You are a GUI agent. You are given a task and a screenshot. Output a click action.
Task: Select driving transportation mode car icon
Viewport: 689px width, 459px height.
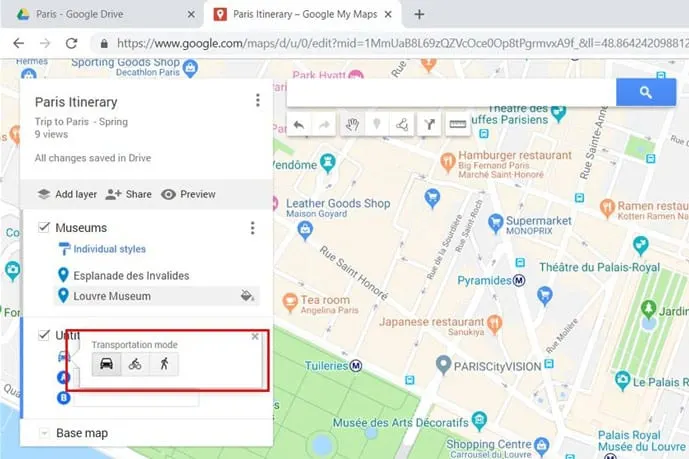(107, 364)
